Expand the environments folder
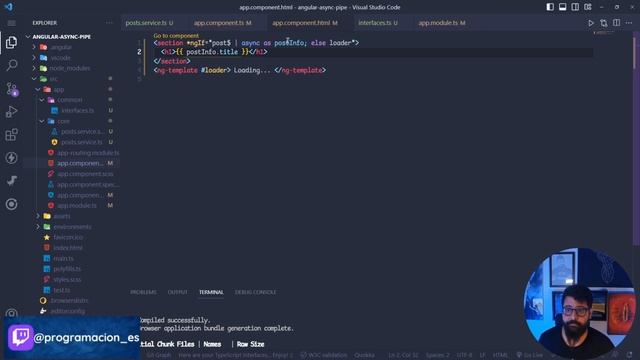 [x=38, y=227]
